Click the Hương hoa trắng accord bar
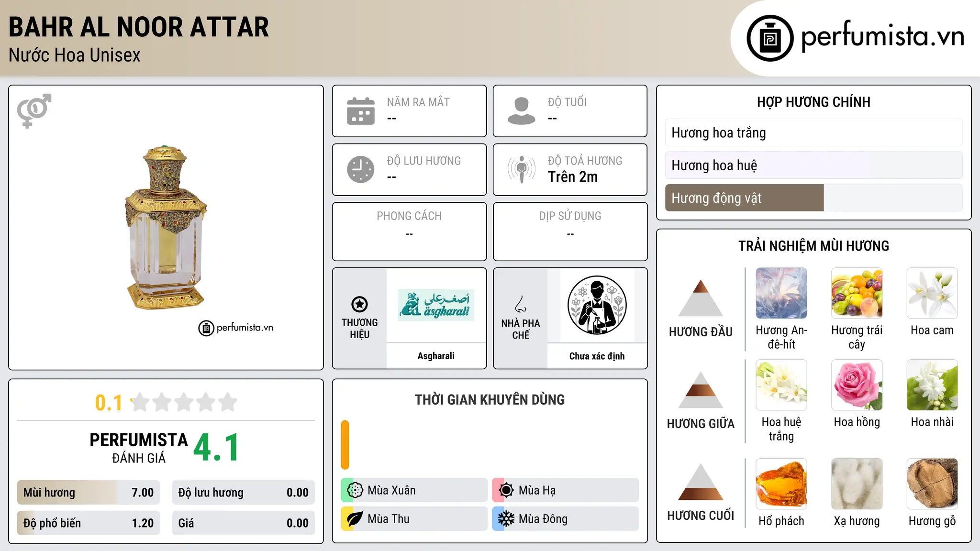The image size is (980, 551). pyautogui.click(x=814, y=132)
